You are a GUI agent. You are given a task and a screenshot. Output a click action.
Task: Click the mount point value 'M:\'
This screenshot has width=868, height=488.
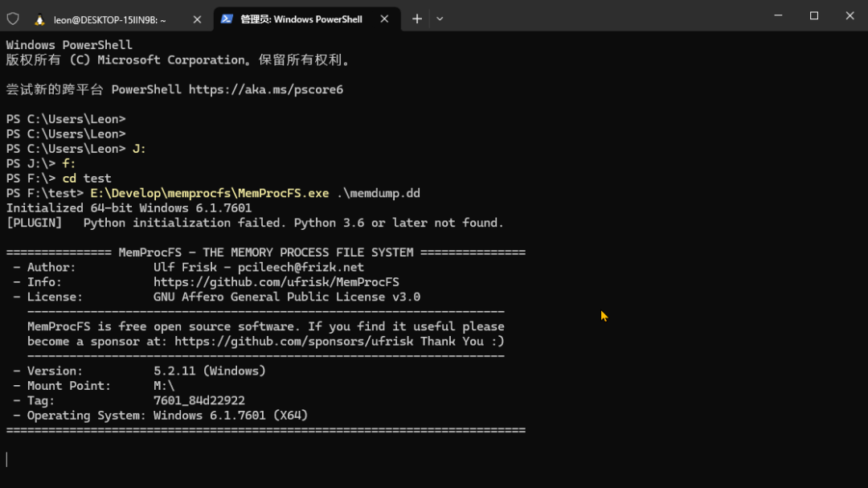164,386
